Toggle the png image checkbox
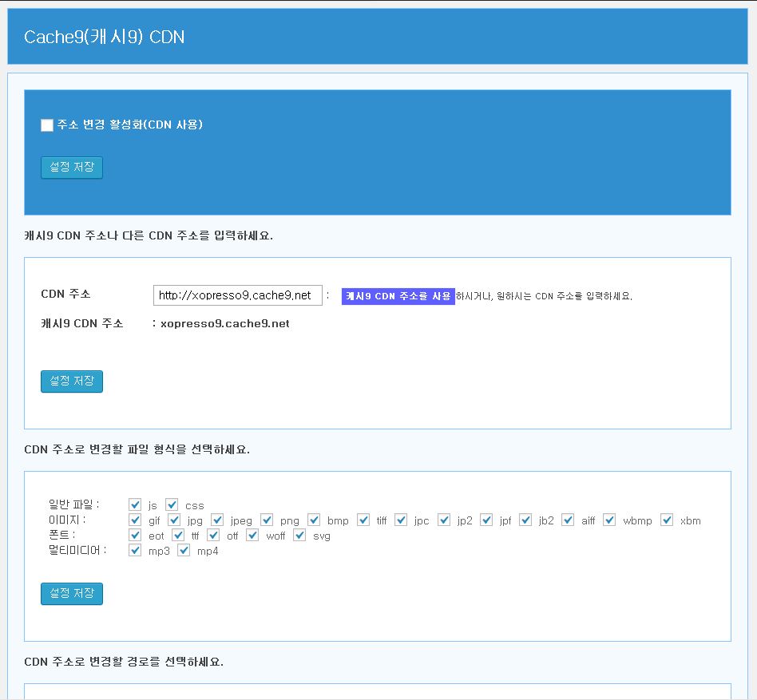The height and width of the screenshot is (700, 757). [x=267, y=520]
